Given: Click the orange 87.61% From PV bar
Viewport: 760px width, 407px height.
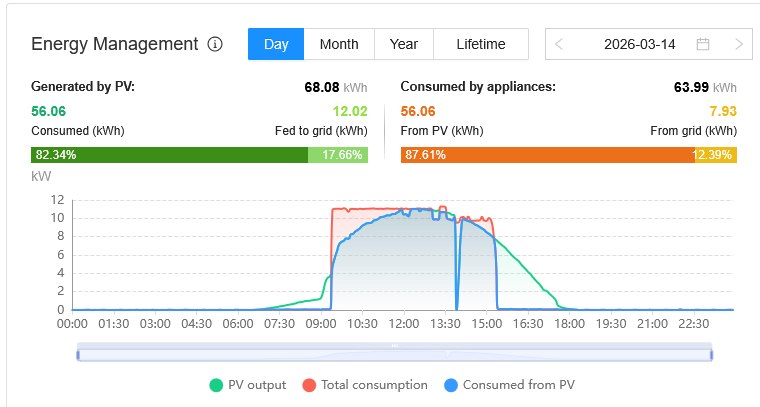Looking at the screenshot, I should (x=547, y=155).
